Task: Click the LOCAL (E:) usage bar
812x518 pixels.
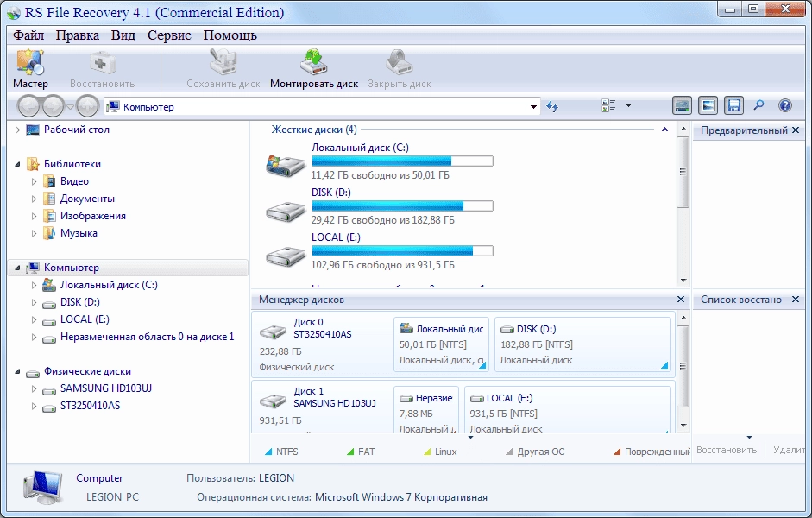Action: (402, 251)
